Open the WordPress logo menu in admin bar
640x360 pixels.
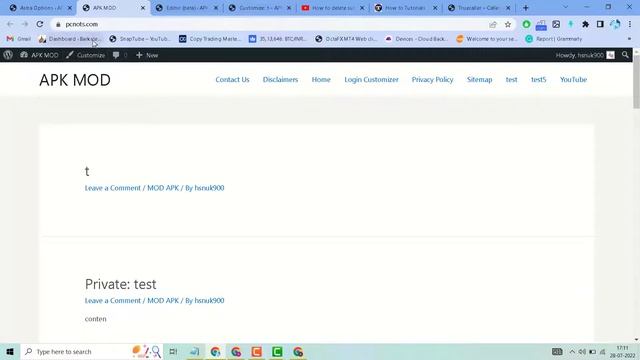click(8, 55)
